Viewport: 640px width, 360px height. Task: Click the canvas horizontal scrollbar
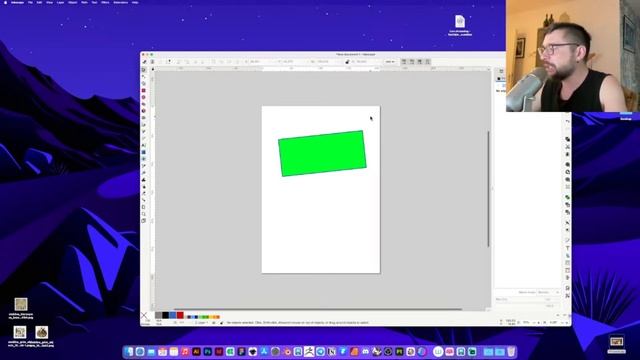pos(318,309)
